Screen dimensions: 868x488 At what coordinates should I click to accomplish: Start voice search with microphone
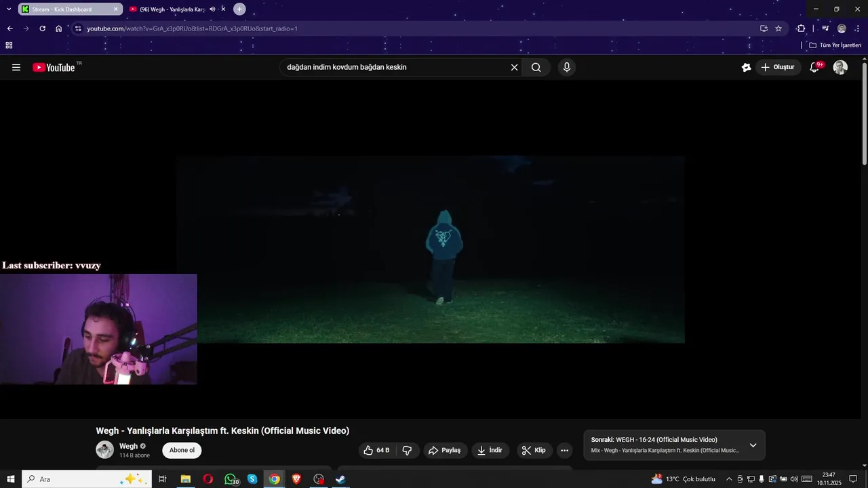[567, 67]
